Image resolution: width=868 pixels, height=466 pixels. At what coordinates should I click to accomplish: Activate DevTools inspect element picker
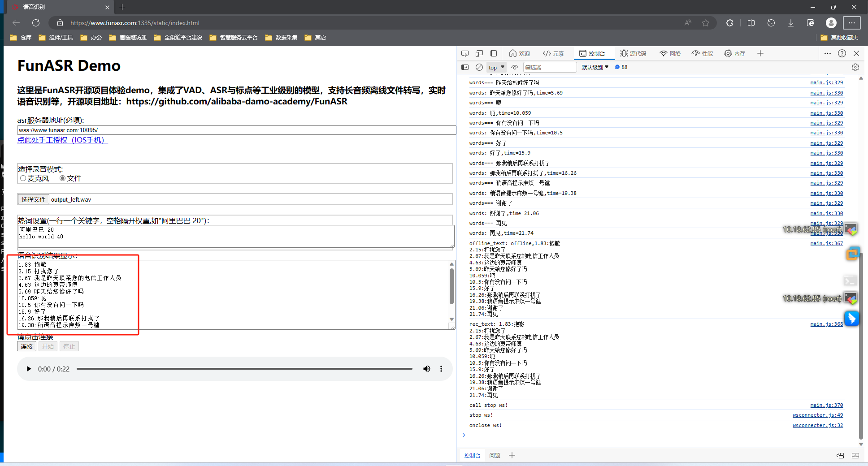pyautogui.click(x=465, y=53)
